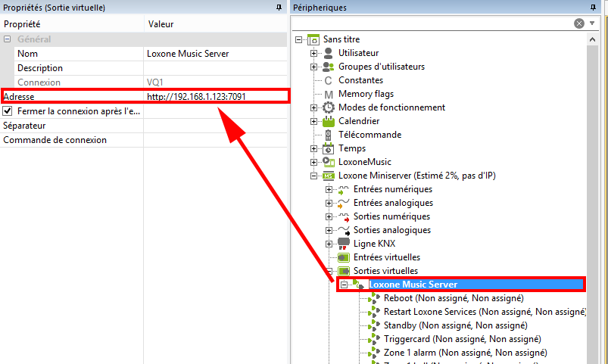Image resolution: width=608 pixels, height=364 pixels.
Task: Select the Calendrier calendar icon
Action: [x=329, y=121]
